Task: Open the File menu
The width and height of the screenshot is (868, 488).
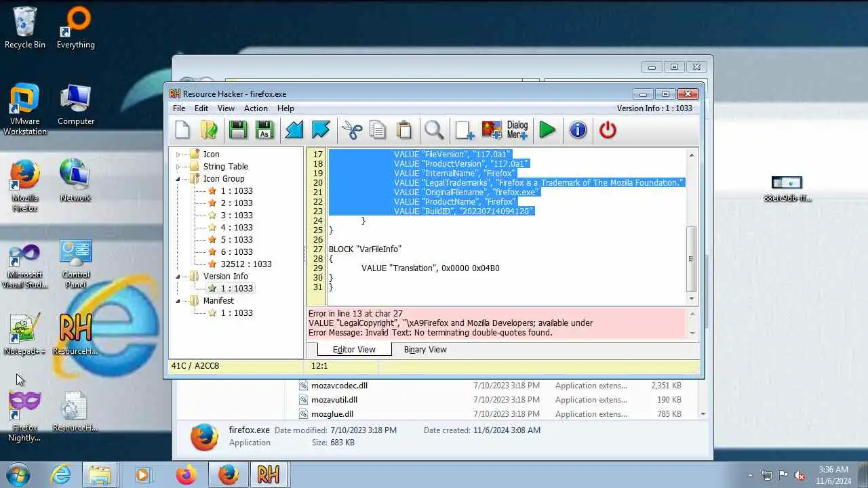Action: tap(179, 108)
